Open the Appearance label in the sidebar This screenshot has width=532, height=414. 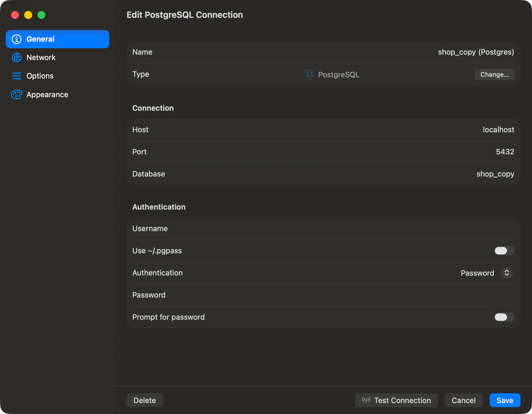click(x=47, y=94)
